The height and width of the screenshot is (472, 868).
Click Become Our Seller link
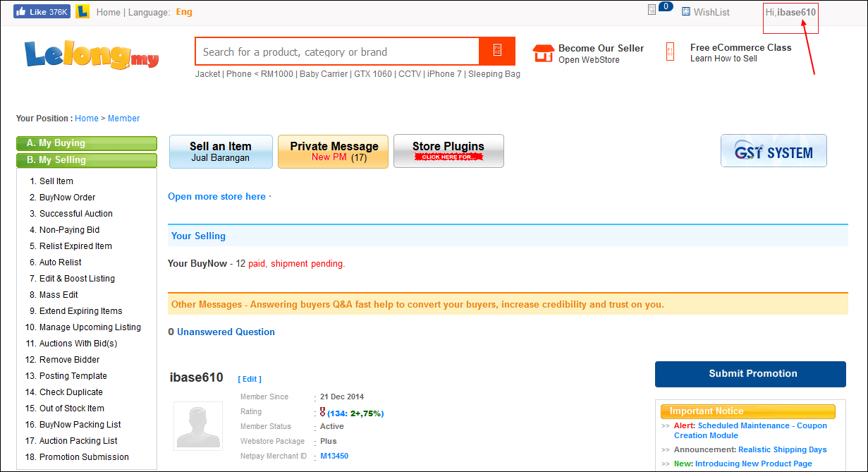point(601,48)
